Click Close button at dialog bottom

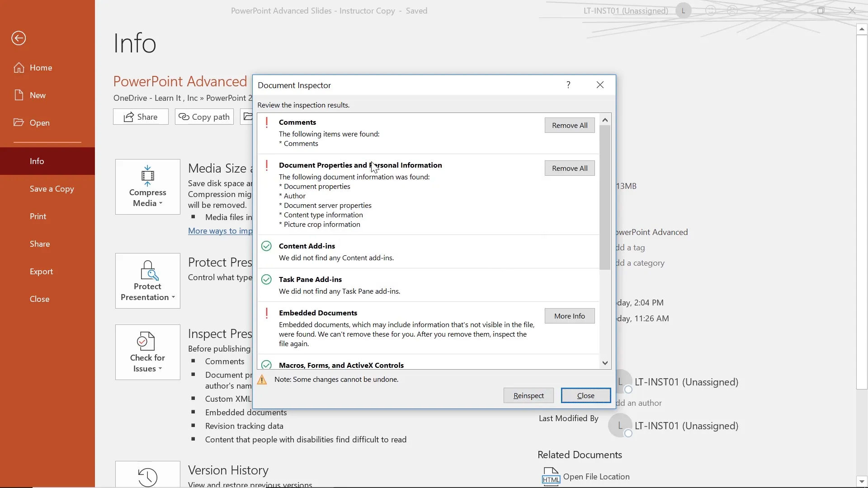[586, 396]
